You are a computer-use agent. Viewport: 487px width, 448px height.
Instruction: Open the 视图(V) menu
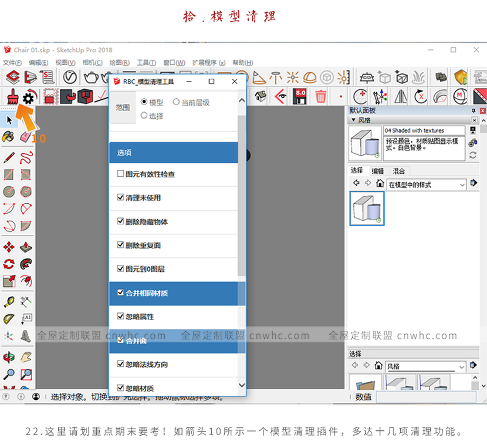coord(65,63)
